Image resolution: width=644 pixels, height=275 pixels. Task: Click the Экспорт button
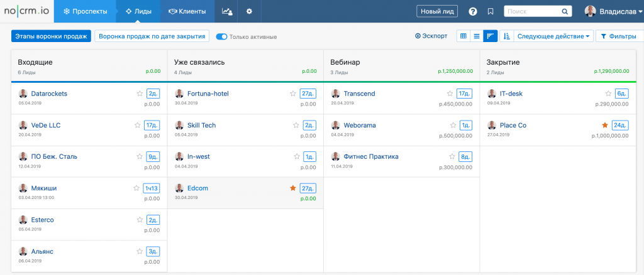coord(431,36)
